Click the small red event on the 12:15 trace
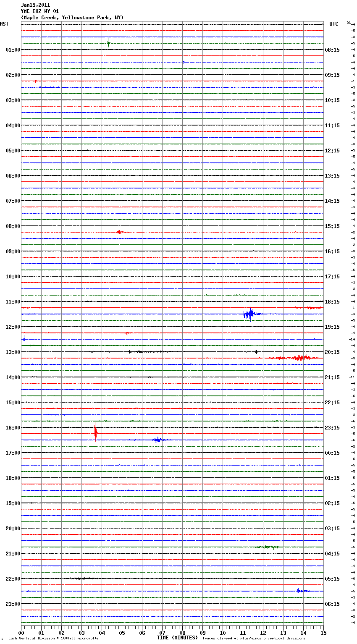The height and width of the screenshot is (644, 357). 127,333
